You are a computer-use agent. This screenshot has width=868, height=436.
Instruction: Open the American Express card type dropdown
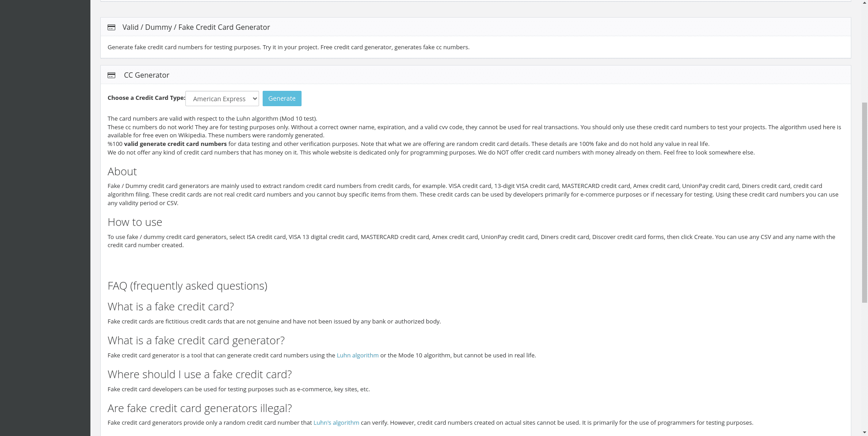tap(222, 98)
